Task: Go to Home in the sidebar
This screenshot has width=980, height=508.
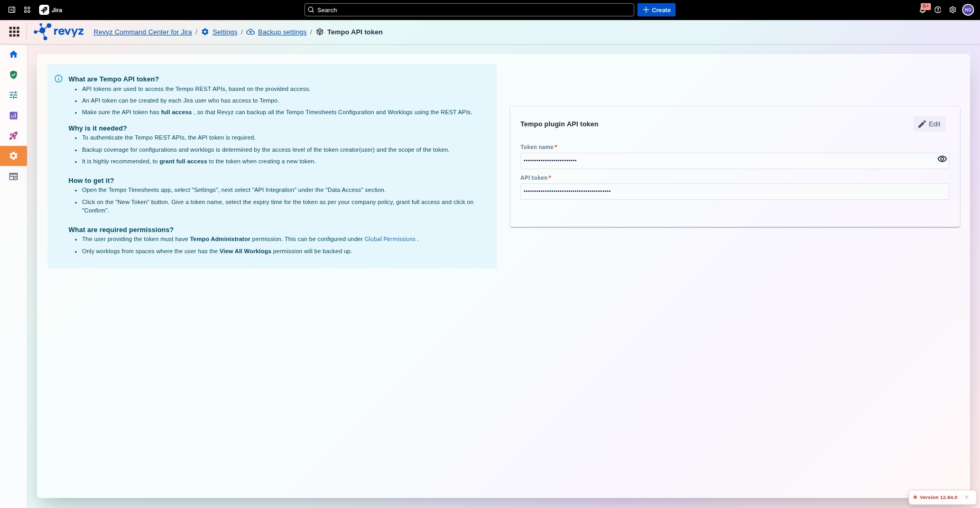Action: [x=14, y=54]
